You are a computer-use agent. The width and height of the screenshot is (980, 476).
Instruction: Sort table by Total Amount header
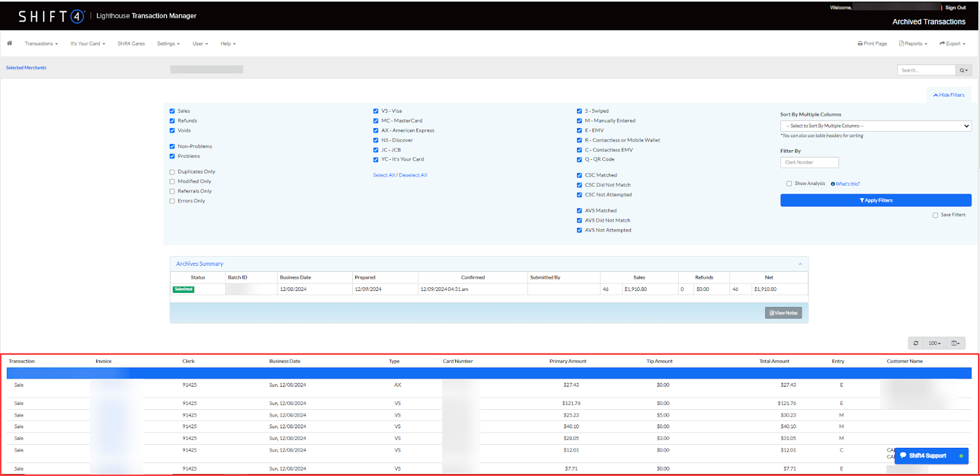pyautogui.click(x=774, y=361)
